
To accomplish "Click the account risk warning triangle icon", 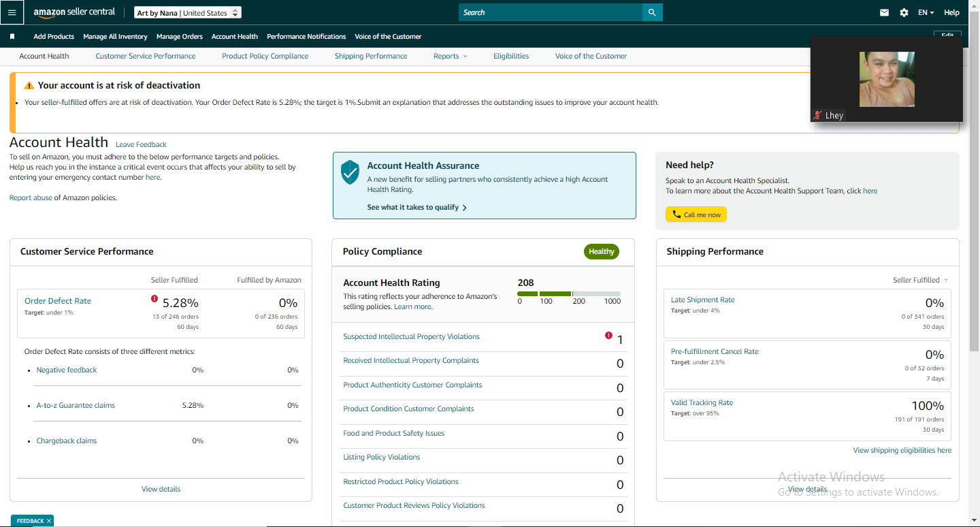I will tap(29, 86).
